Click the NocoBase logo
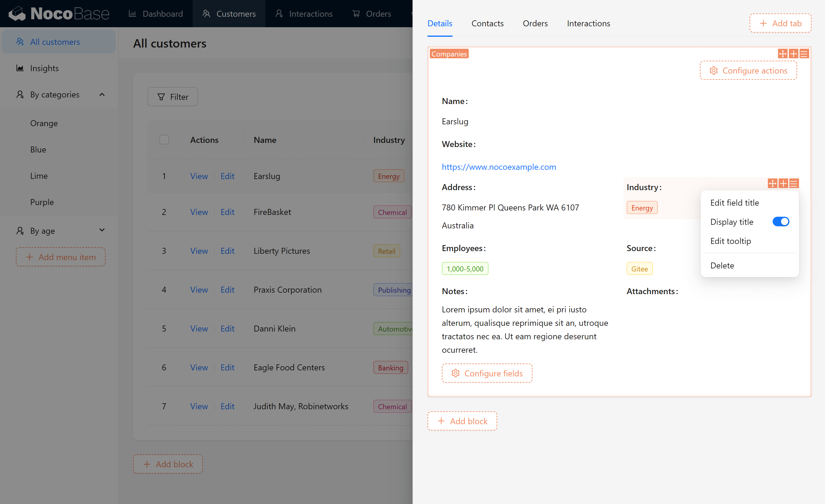This screenshot has height=504, width=825. pos(58,13)
